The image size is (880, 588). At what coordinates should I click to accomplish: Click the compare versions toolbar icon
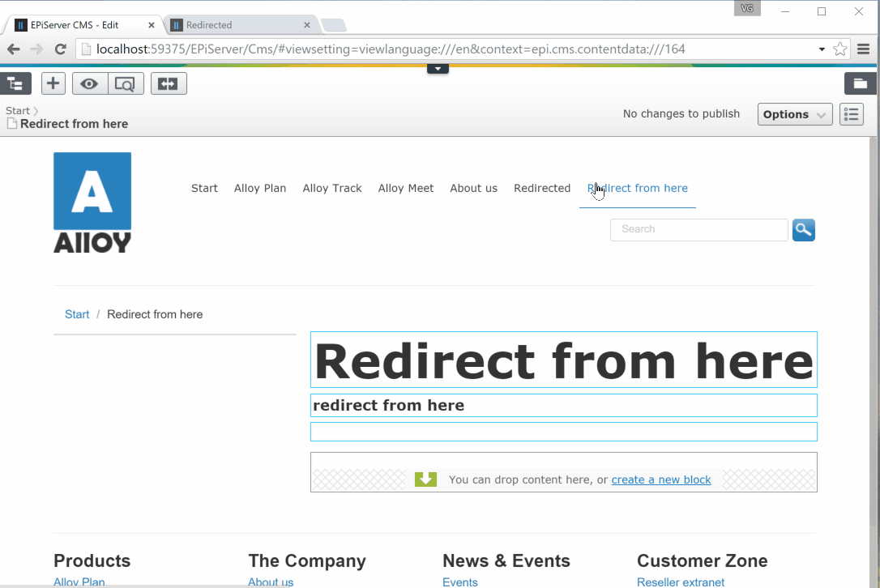point(169,83)
